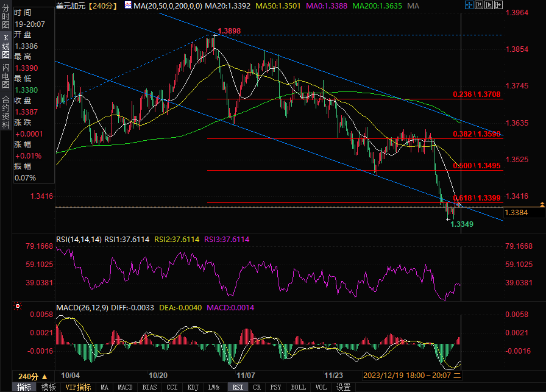Open 合约资料 tab in left sidebar
The height and width of the screenshot is (392, 546).
click(5, 111)
